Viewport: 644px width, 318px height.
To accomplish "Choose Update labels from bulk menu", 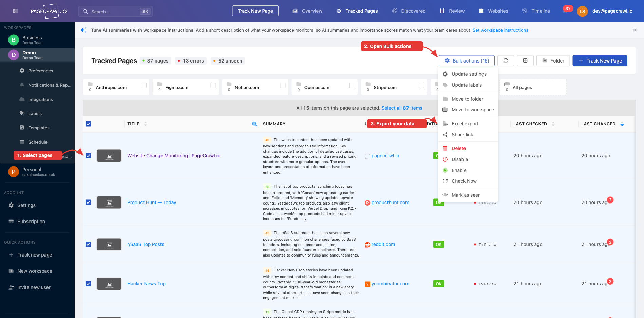I will coord(469,85).
